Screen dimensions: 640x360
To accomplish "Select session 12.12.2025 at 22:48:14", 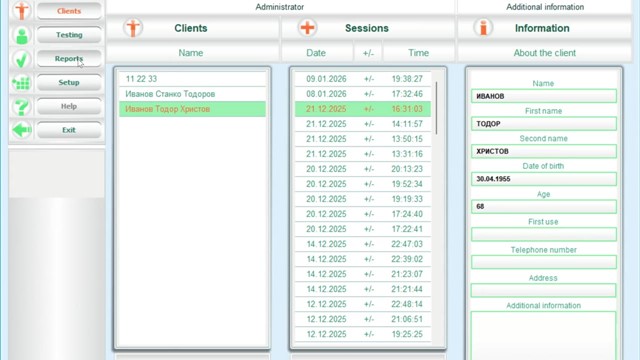I will click(363, 304).
